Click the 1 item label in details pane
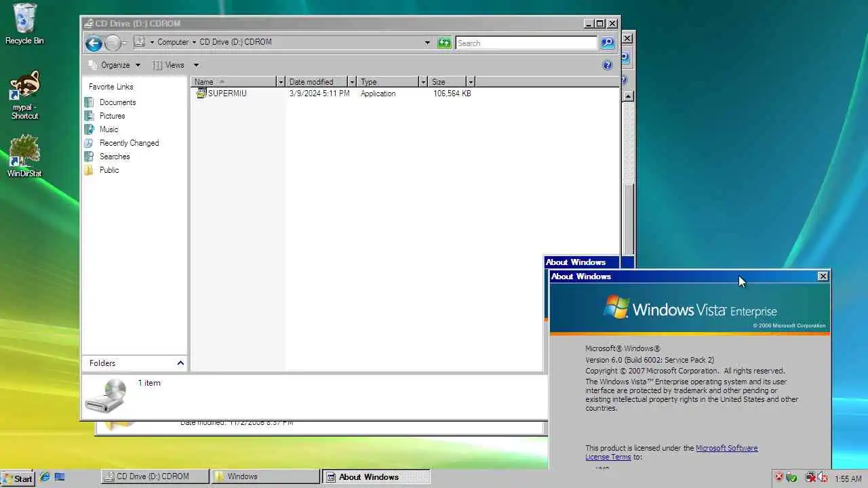This screenshot has height=488, width=868. point(149,383)
